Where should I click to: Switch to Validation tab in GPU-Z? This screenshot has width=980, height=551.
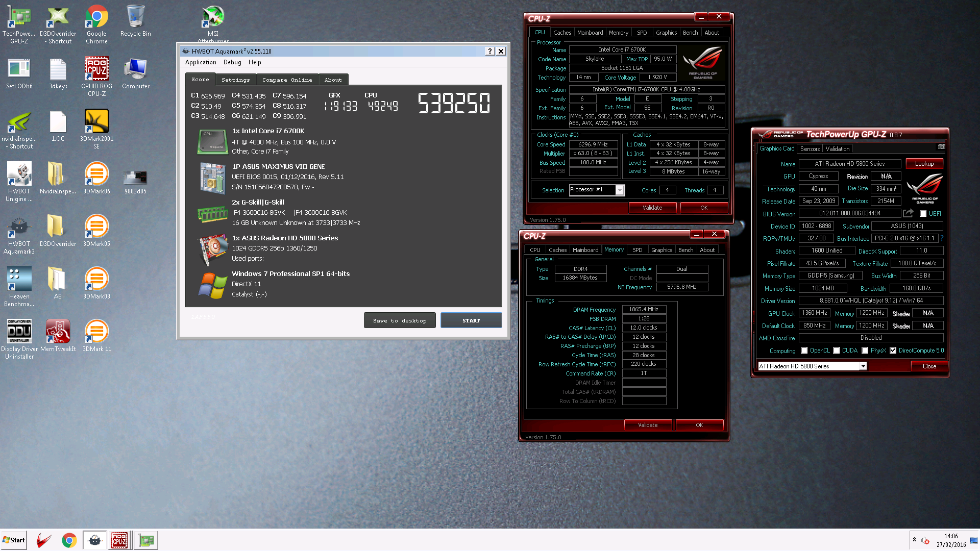pyautogui.click(x=838, y=149)
